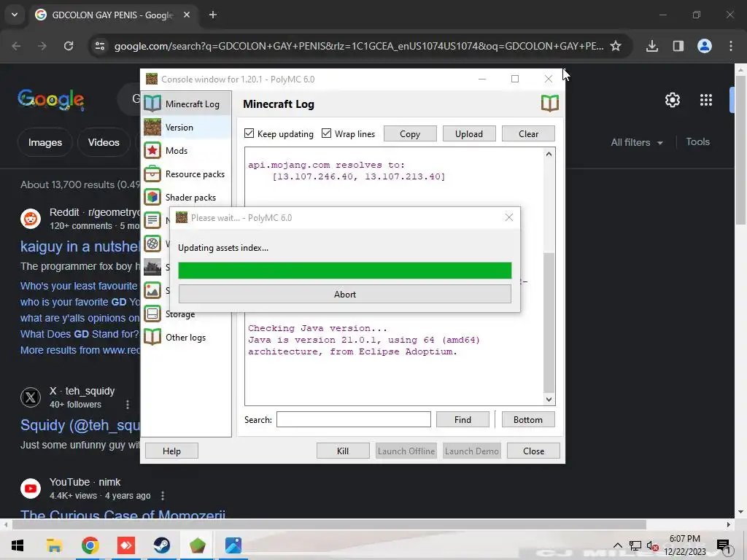
Task: Click the Version grass block icon
Action: (x=152, y=127)
